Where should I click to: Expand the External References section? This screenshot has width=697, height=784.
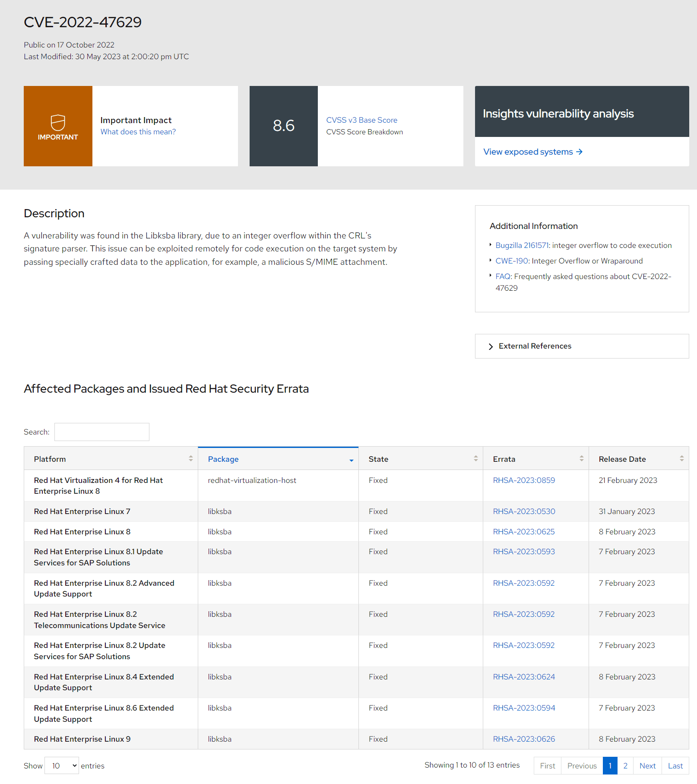click(x=582, y=346)
